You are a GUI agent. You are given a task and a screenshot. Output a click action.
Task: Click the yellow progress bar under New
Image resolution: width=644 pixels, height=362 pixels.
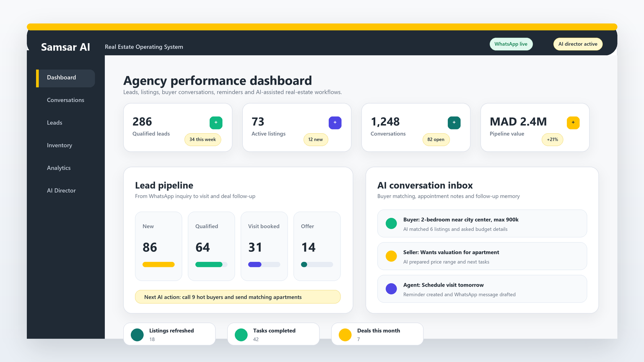tap(158, 264)
